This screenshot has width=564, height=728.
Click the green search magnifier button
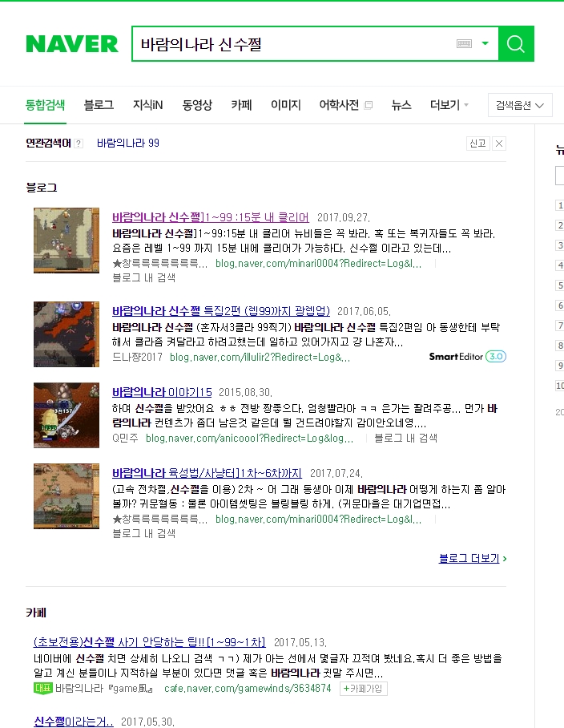516,43
